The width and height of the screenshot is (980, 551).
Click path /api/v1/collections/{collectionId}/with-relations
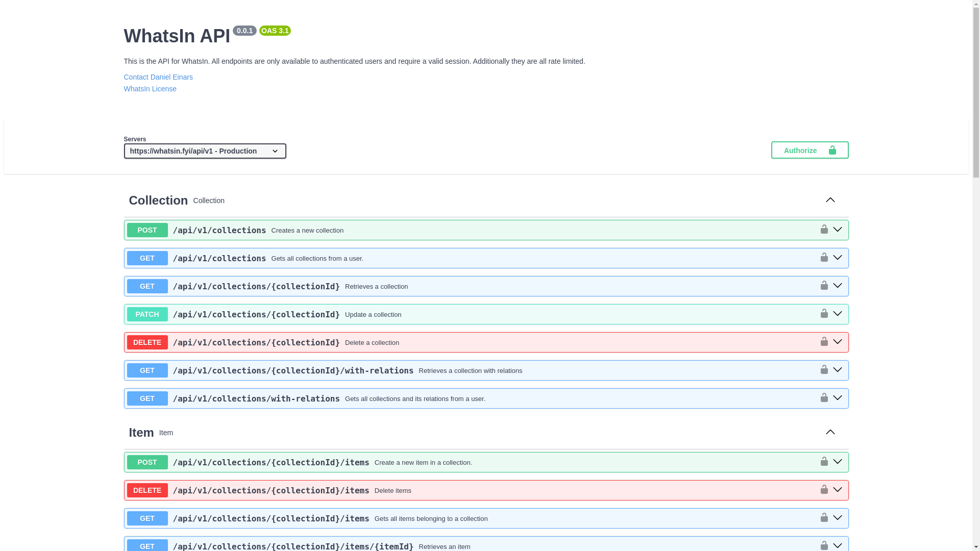point(293,370)
